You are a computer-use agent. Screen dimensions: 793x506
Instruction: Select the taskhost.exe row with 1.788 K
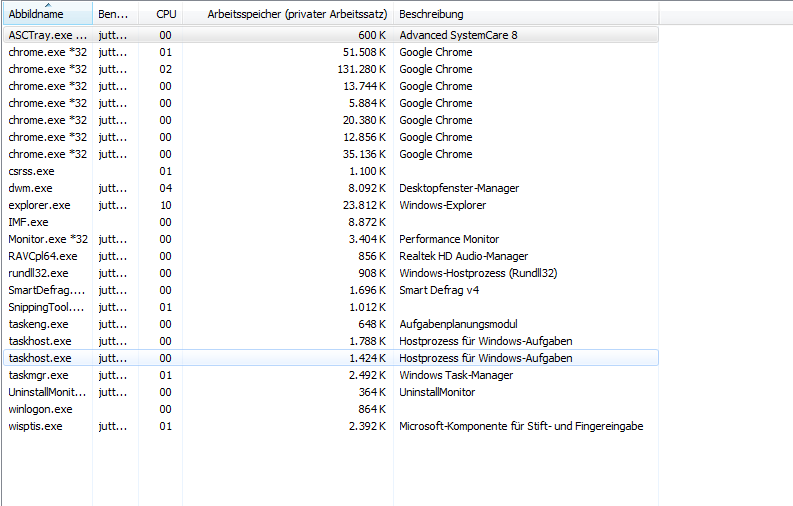point(331,341)
